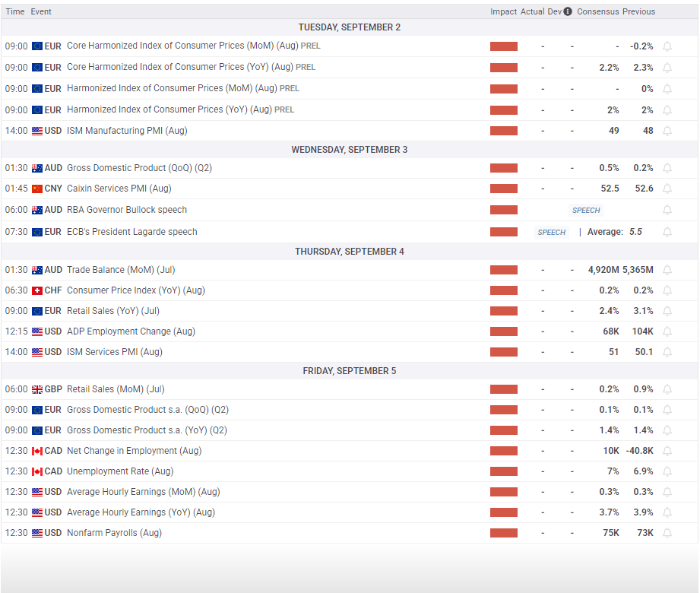Set alert bell for CHF Consumer Price Index
The image size is (700, 593).
point(667,290)
